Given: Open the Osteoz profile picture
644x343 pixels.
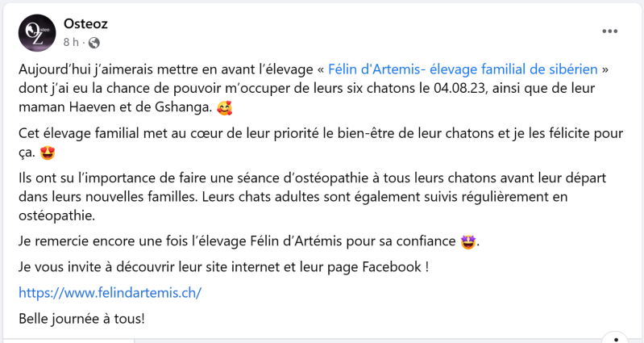Looking at the screenshot, I should [x=37, y=32].
